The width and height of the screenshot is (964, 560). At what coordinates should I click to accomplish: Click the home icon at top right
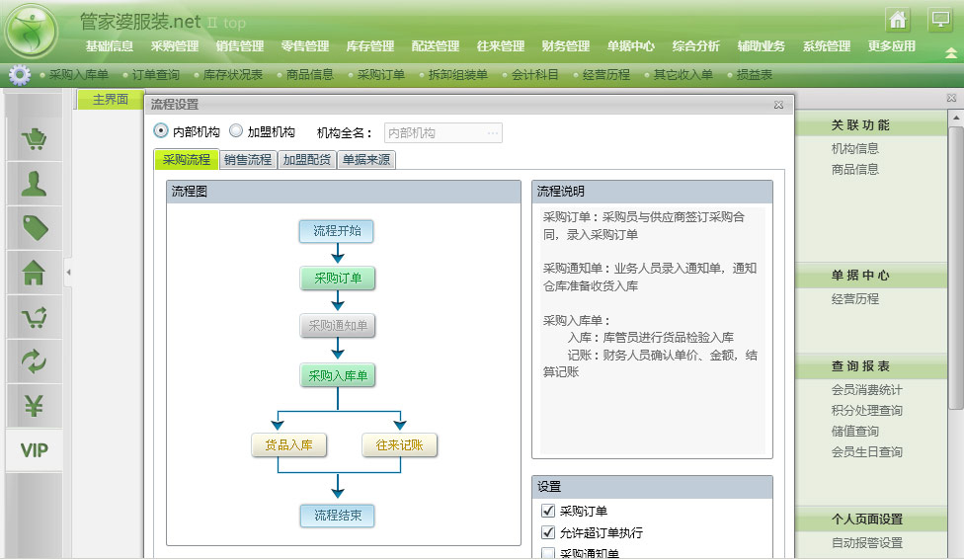897,20
